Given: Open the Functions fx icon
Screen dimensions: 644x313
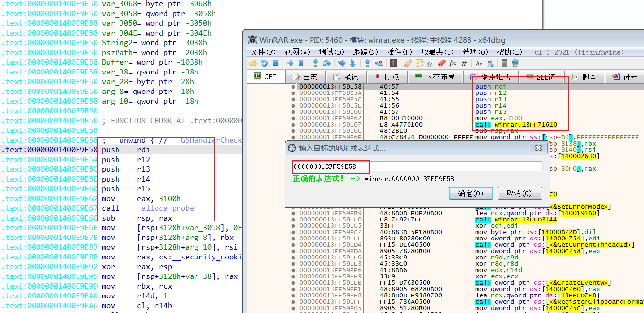Looking at the screenshot, I should point(452,63).
